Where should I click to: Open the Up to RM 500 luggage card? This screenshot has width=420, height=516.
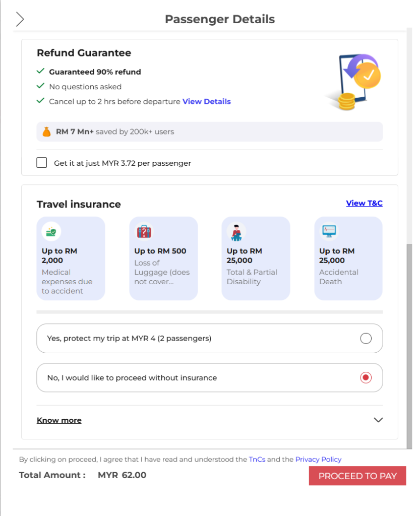tap(163, 259)
